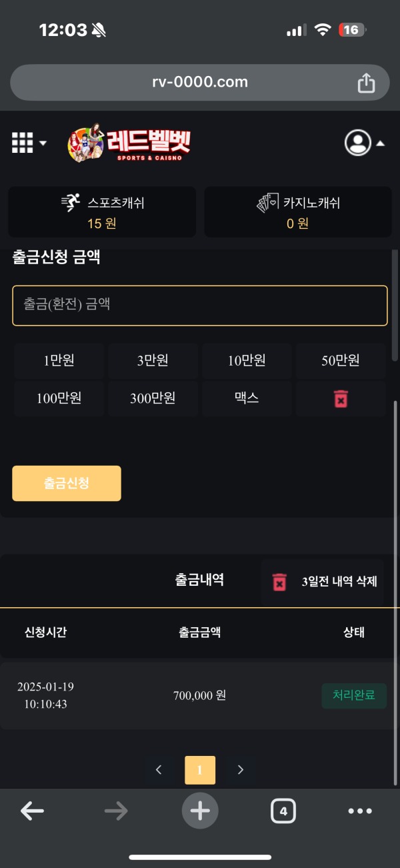Select the 50만원 amount button
This screenshot has height=868, width=400.
coord(341,360)
